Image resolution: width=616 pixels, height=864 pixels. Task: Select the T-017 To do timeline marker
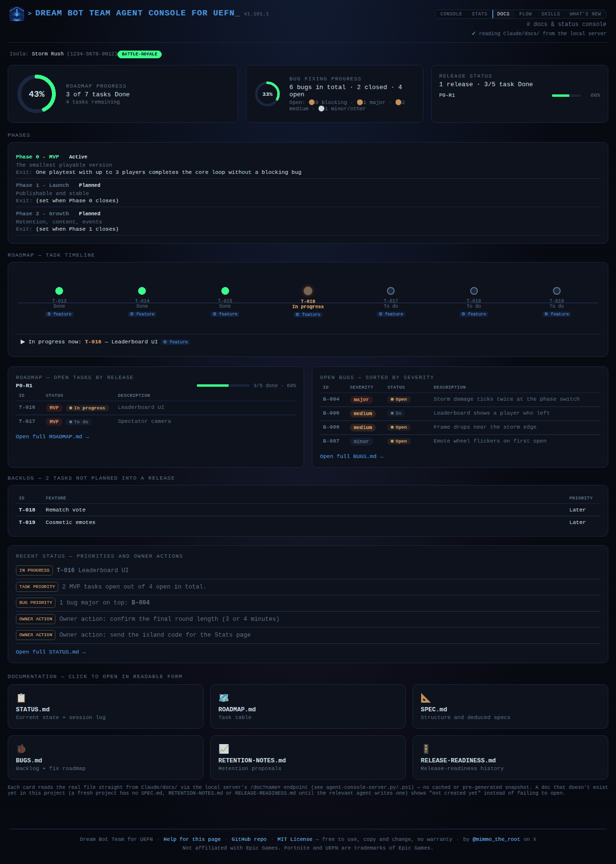click(x=391, y=291)
